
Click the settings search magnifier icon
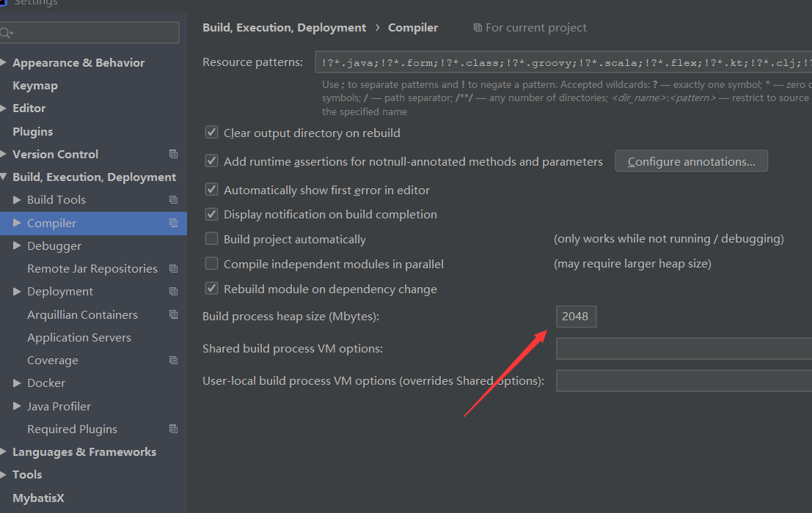pos(6,33)
